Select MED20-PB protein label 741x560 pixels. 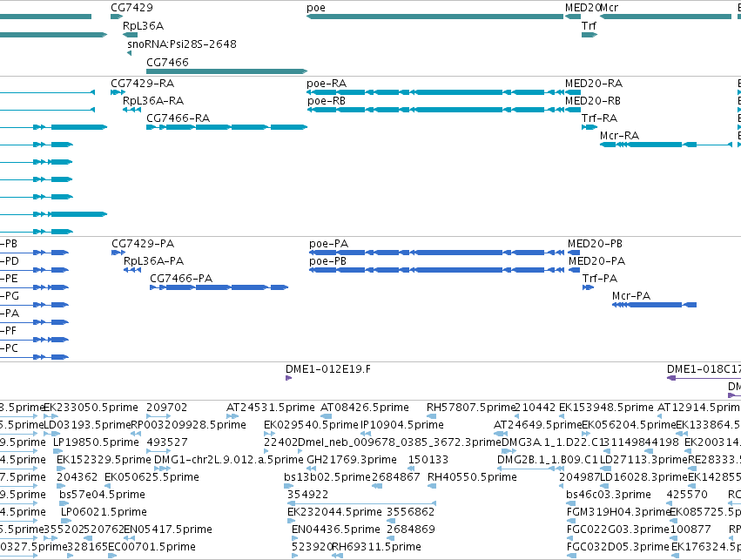click(595, 244)
